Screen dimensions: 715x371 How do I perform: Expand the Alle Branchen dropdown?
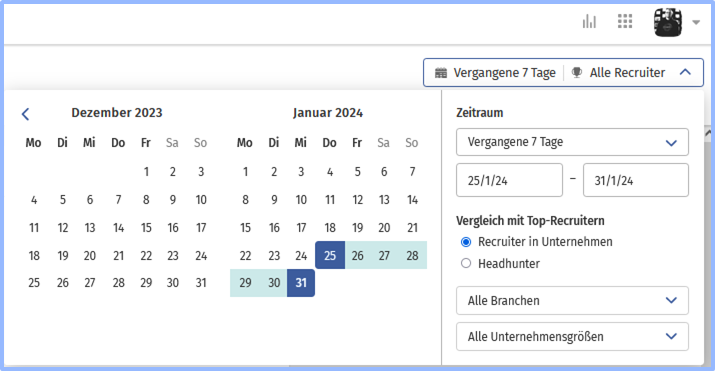572,300
